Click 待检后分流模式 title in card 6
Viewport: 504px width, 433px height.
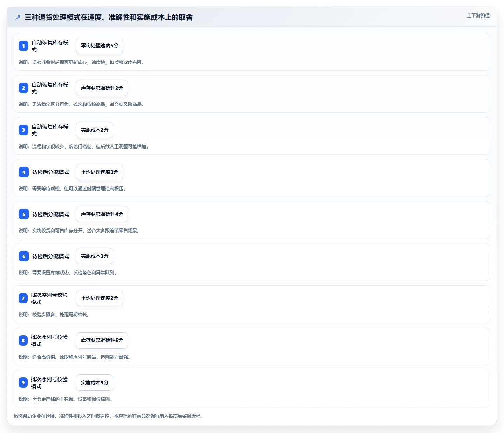pos(50,256)
